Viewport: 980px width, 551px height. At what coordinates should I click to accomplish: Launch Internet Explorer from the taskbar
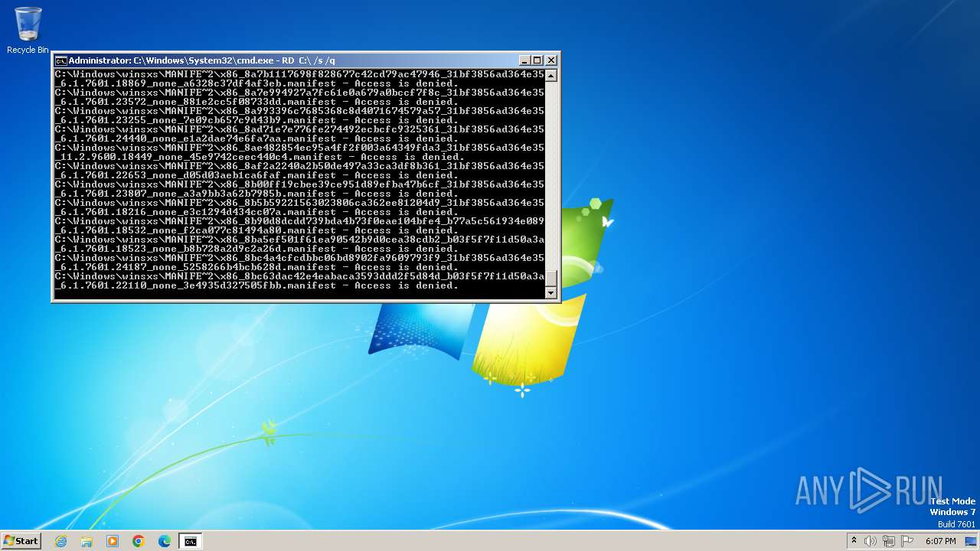pyautogui.click(x=60, y=541)
